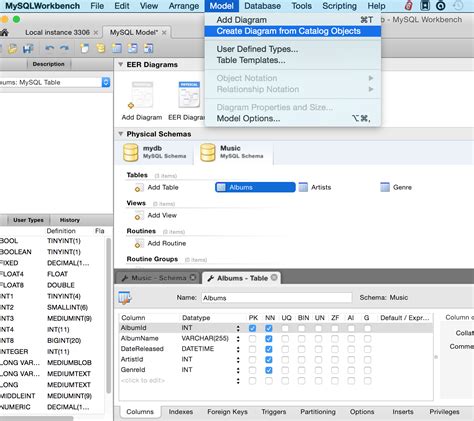This screenshot has height=421, width=474.
Task: Open User Defined Types menu item
Action: pos(293,49)
